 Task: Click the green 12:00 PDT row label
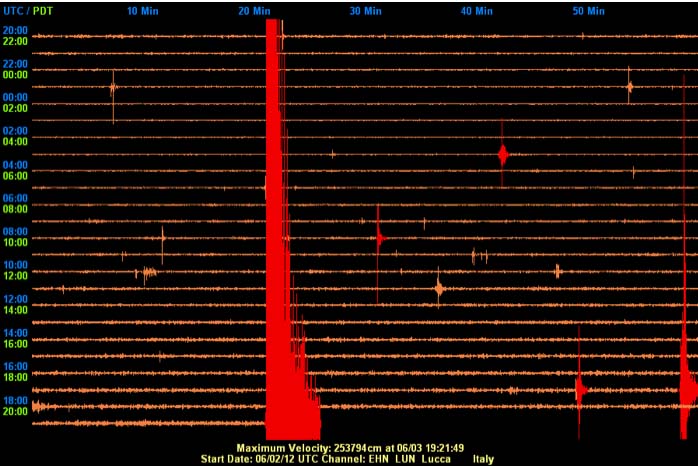[15, 273]
